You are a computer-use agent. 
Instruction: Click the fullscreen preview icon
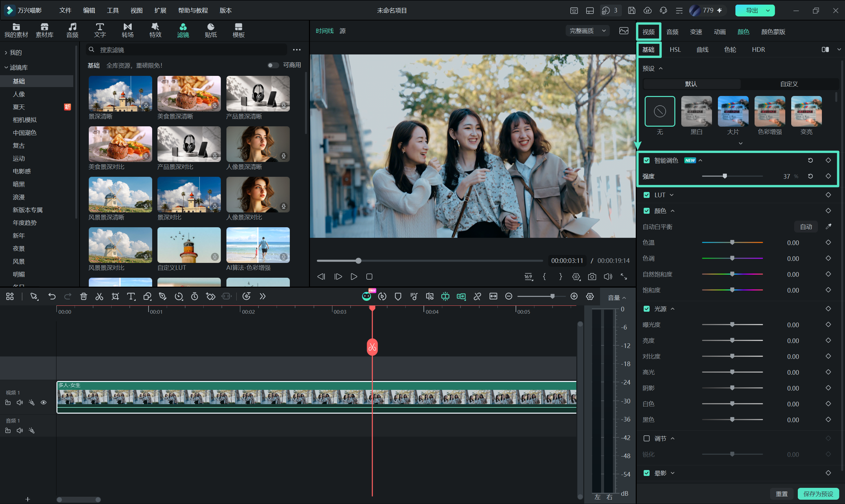pos(624,277)
